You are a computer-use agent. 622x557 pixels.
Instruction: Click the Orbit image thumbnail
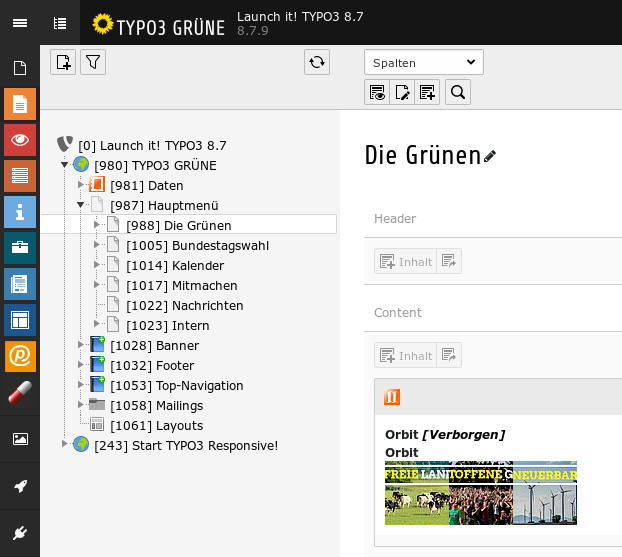click(480, 493)
